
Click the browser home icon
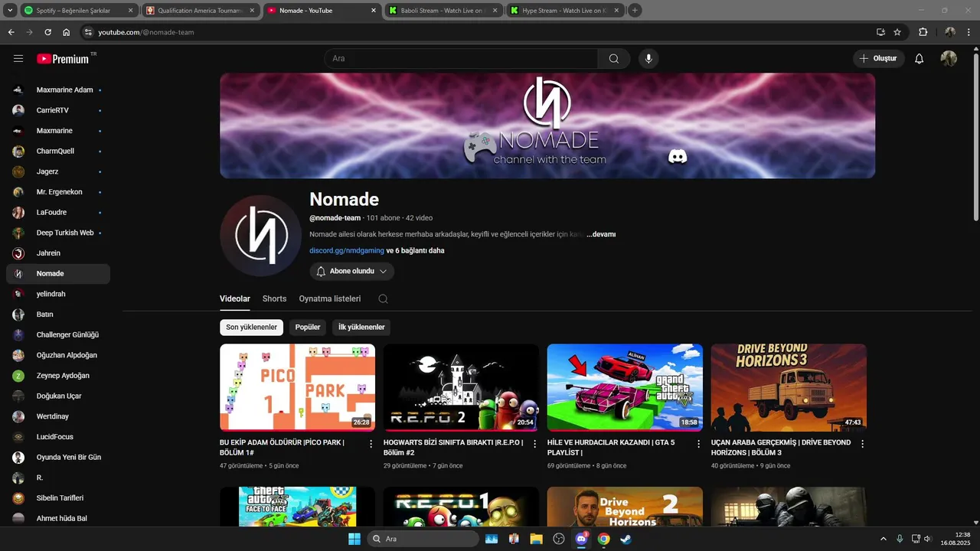67,32
